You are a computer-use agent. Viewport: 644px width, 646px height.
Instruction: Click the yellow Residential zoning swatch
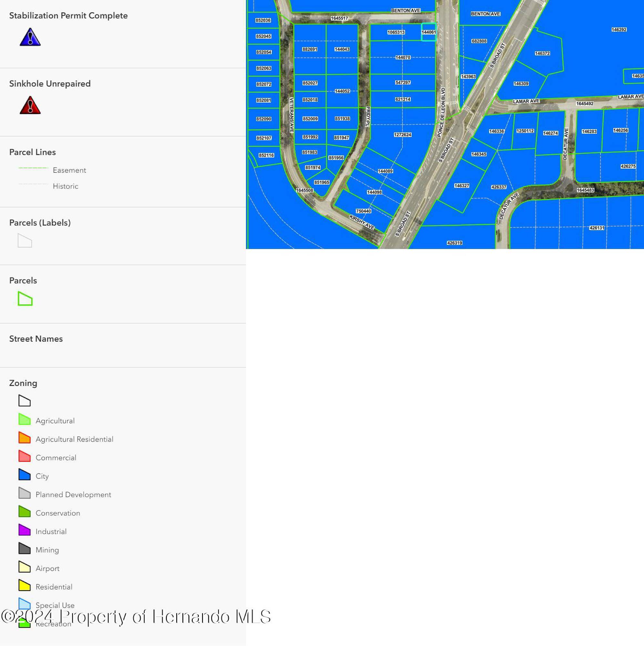[x=25, y=585]
